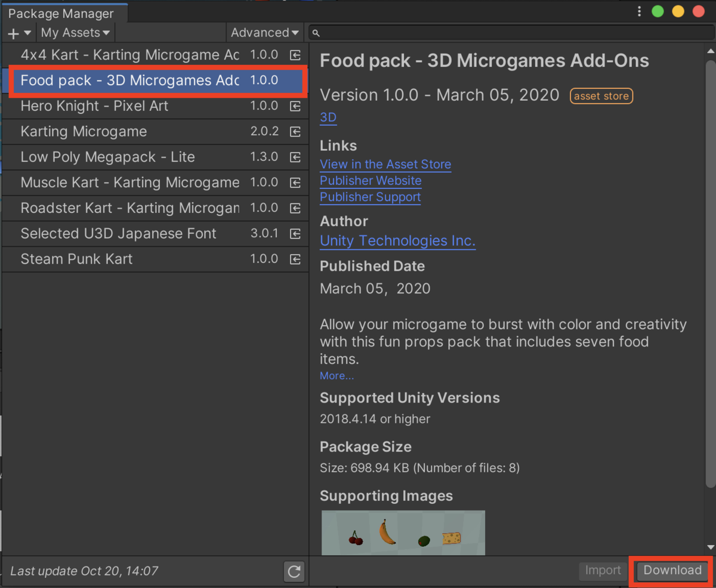Click the import icon on Muscle Kart row
716x588 pixels.
pos(295,182)
